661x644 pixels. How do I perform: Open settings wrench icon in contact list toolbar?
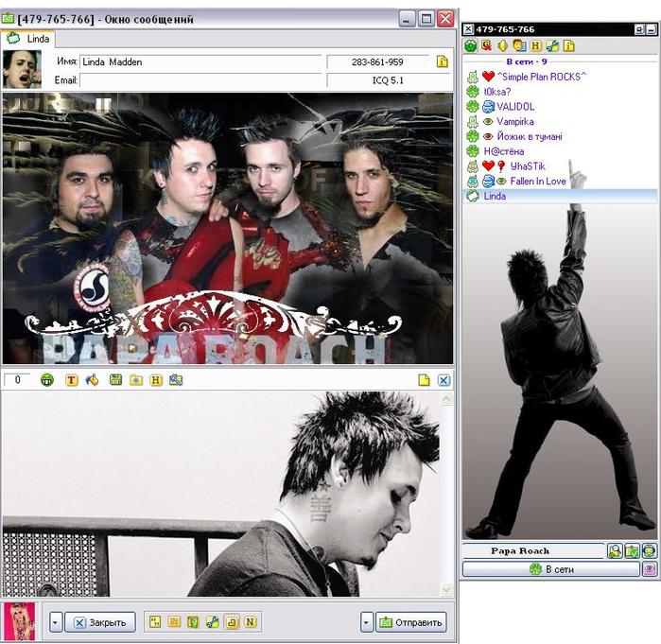(552, 45)
